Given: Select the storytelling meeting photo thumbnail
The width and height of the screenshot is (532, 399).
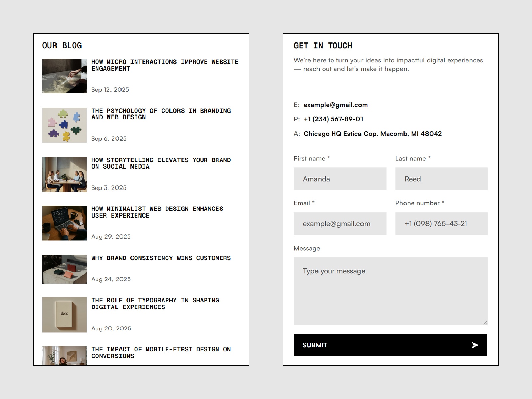Looking at the screenshot, I should [x=64, y=174].
